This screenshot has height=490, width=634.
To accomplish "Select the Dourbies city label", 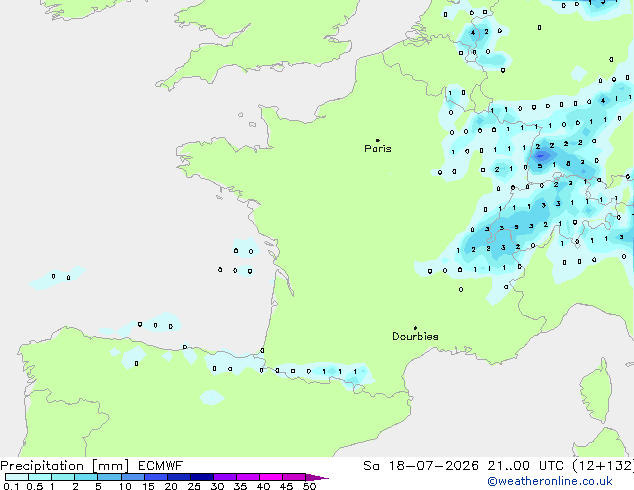I will (x=415, y=336).
